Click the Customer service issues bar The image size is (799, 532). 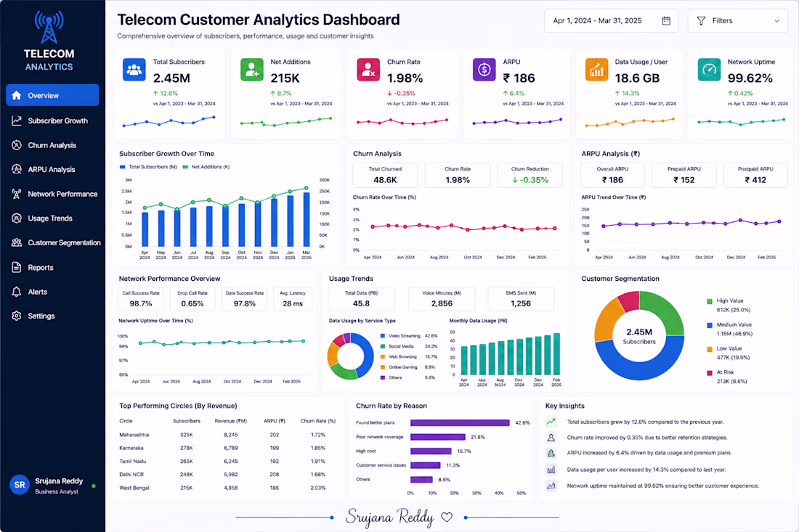(x=425, y=465)
